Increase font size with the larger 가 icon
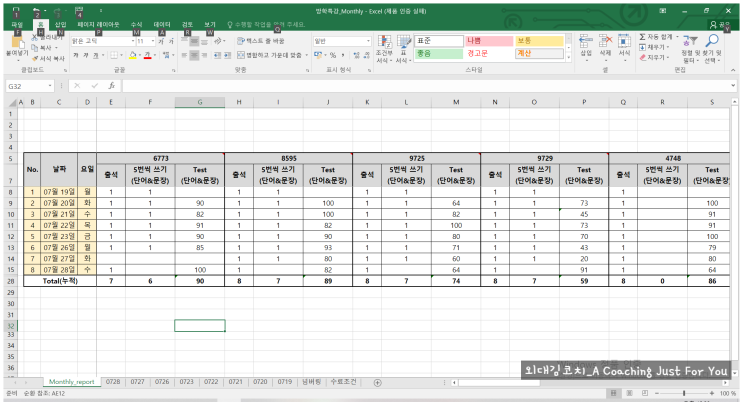Viewport: 743px width, 402px height. point(162,41)
